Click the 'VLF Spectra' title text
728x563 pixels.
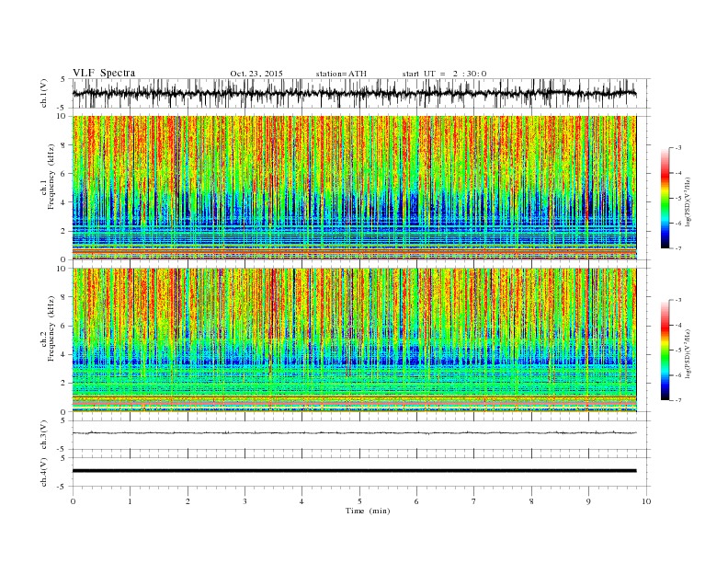pyautogui.click(x=104, y=73)
